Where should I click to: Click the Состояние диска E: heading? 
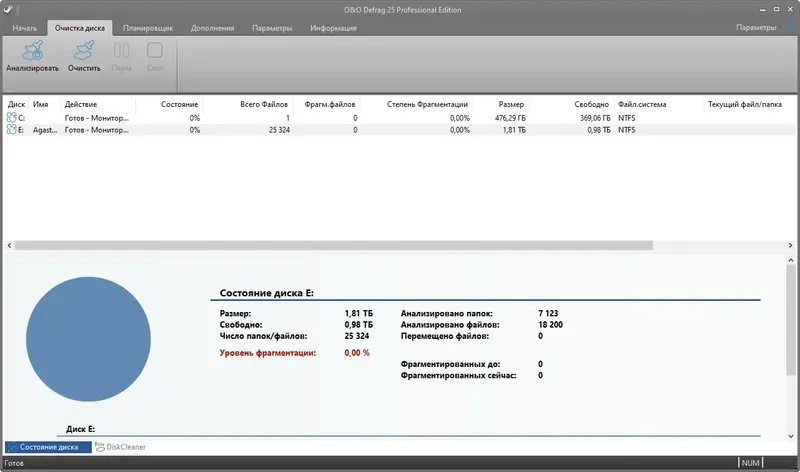pyautogui.click(x=266, y=293)
